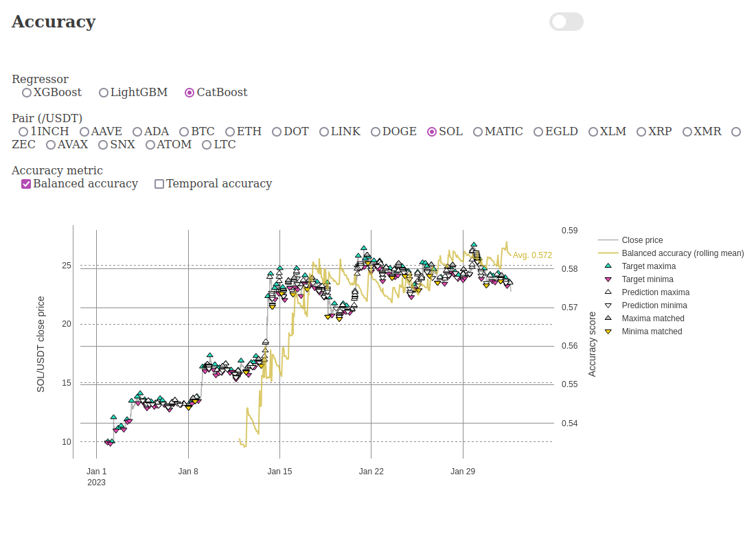756x545 pixels.
Task: Switch pair to ETH
Action: [230, 132]
